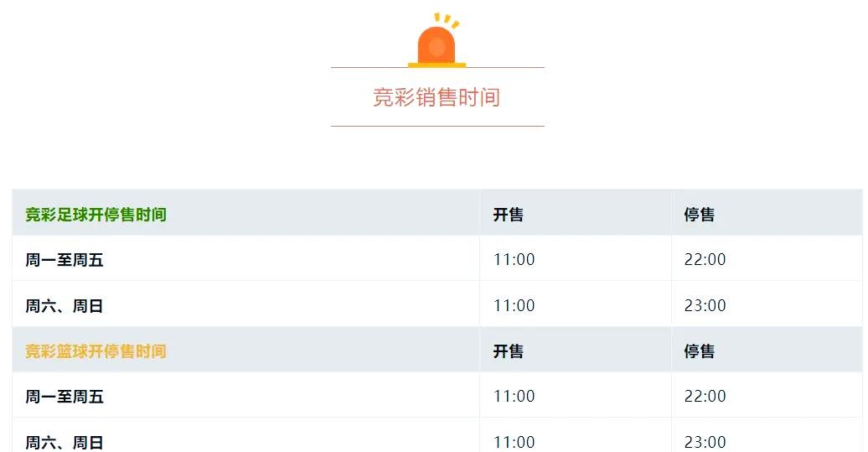Click basketball weekday 22:00 closing time
The width and height of the screenshot is (868, 452).
(705, 397)
